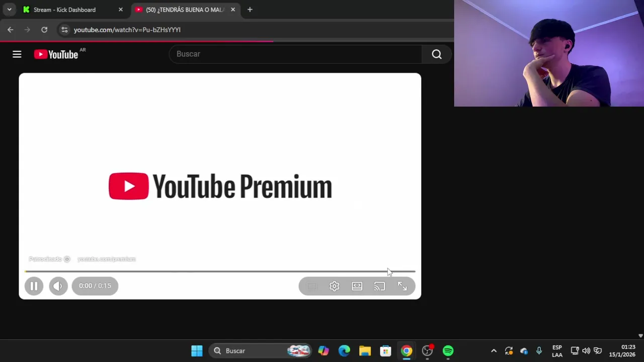Open a new browser tab
The width and height of the screenshot is (644, 362).
tap(250, 10)
